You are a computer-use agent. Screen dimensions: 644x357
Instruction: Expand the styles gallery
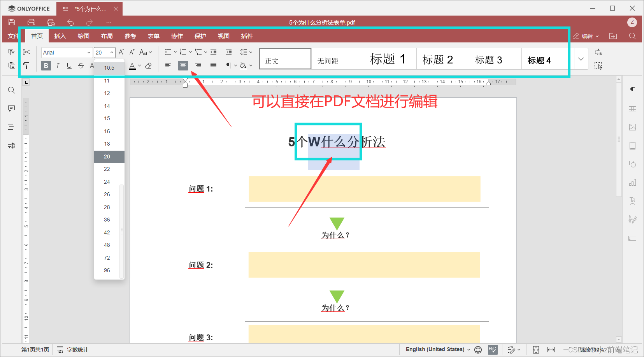click(x=581, y=59)
